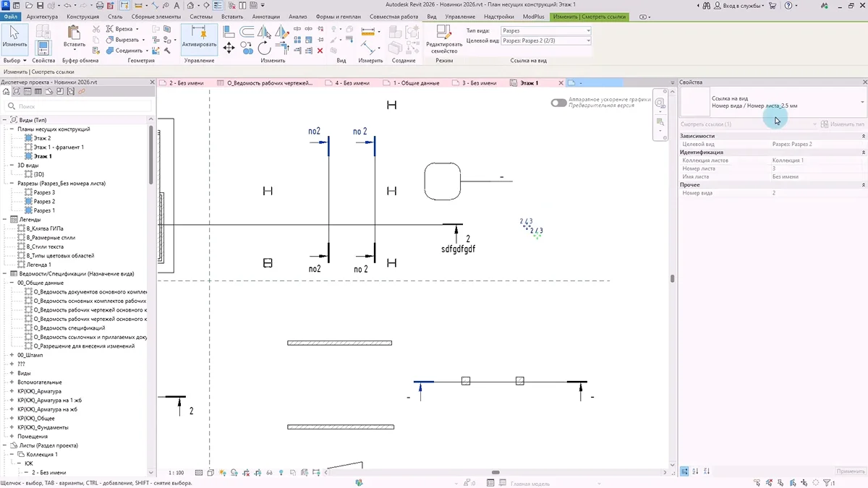
Task: Click the Activate dimensions button
Action: [x=199, y=38]
